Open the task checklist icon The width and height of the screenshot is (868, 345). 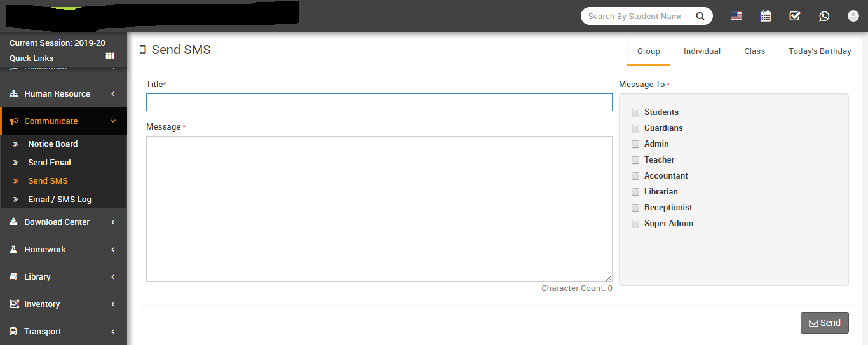[x=795, y=16]
